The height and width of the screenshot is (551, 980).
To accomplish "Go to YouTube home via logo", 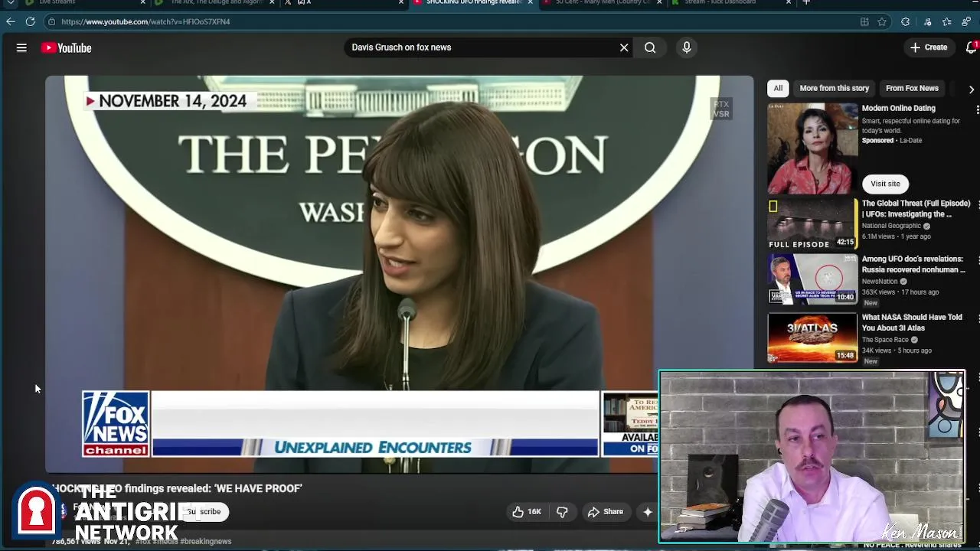I will tap(67, 47).
